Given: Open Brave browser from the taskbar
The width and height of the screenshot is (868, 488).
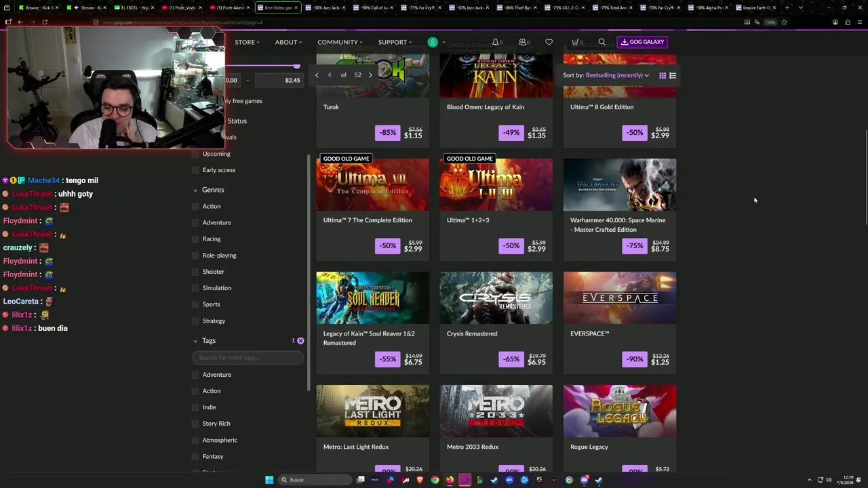Looking at the screenshot, I should [x=420, y=480].
